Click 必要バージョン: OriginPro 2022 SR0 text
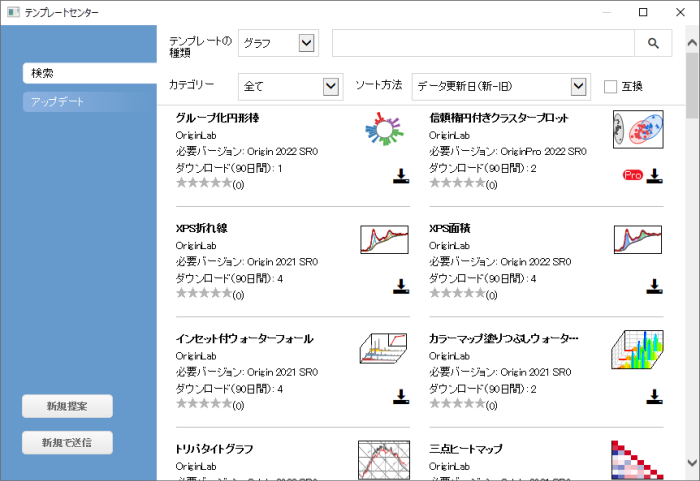The image size is (700, 481). pyautogui.click(x=508, y=151)
